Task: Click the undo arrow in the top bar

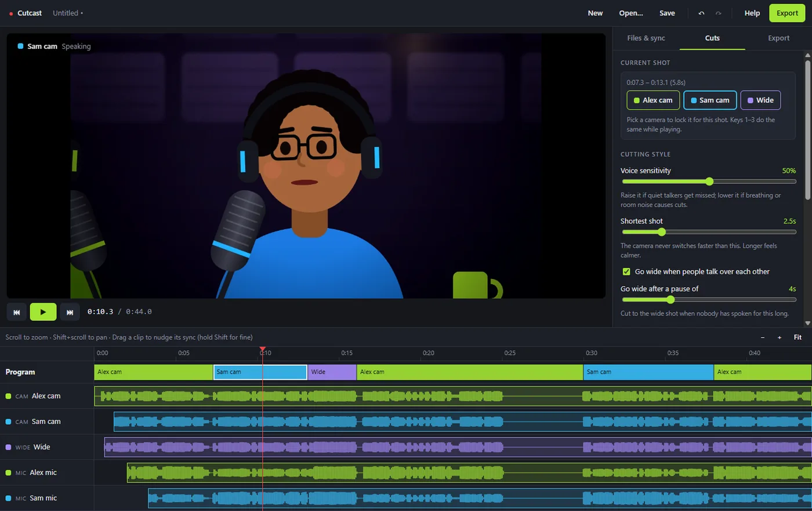Action: pyautogui.click(x=701, y=13)
